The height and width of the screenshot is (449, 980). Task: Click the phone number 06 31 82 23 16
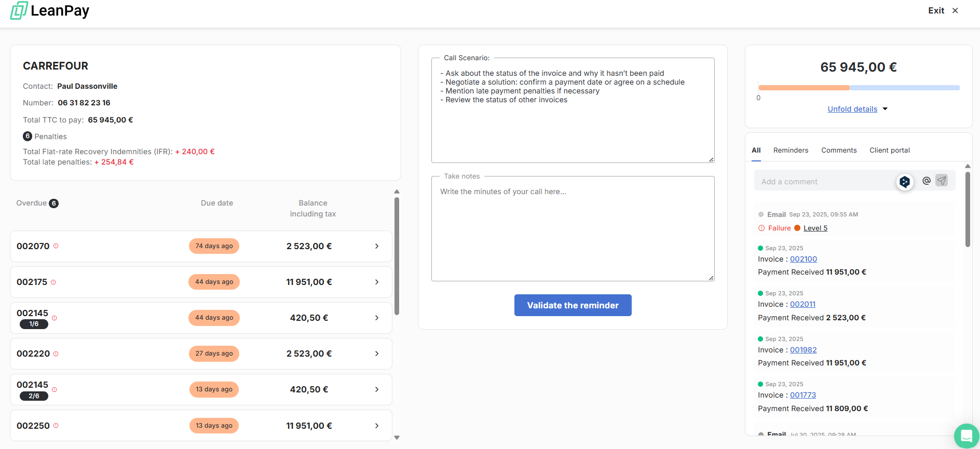pyautogui.click(x=84, y=103)
